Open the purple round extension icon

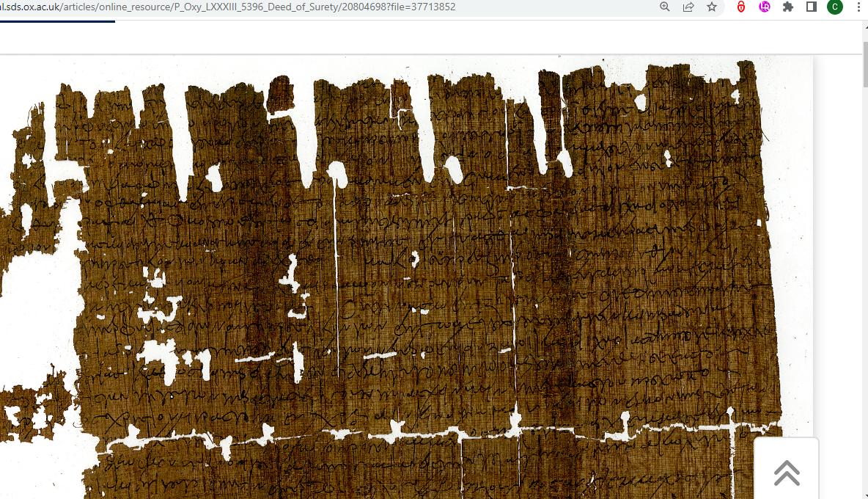pos(765,7)
